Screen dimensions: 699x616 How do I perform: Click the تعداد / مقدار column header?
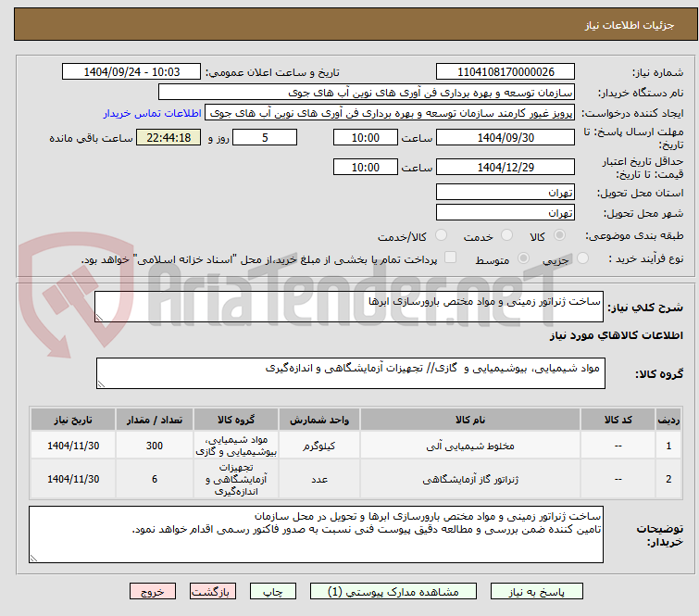[x=155, y=420]
